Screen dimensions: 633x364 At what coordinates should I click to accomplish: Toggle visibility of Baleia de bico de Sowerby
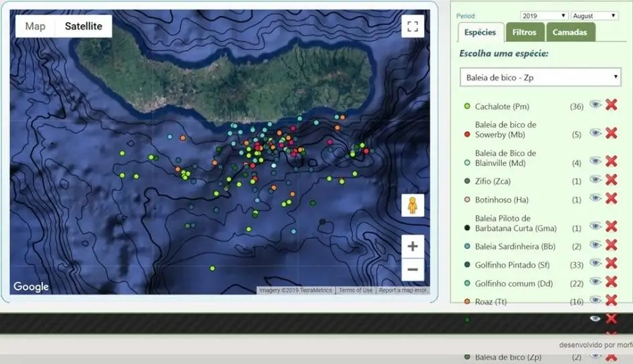595,132
